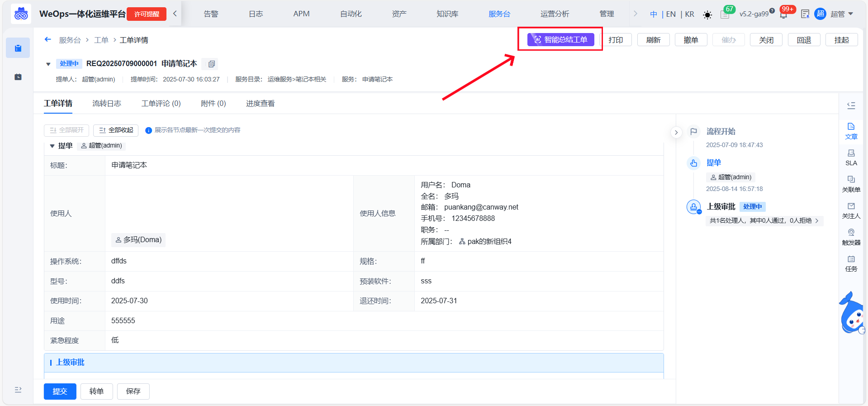Image resolution: width=868 pixels, height=406 pixels.
Task: Collapse the ticket header triangle
Action: click(48, 64)
